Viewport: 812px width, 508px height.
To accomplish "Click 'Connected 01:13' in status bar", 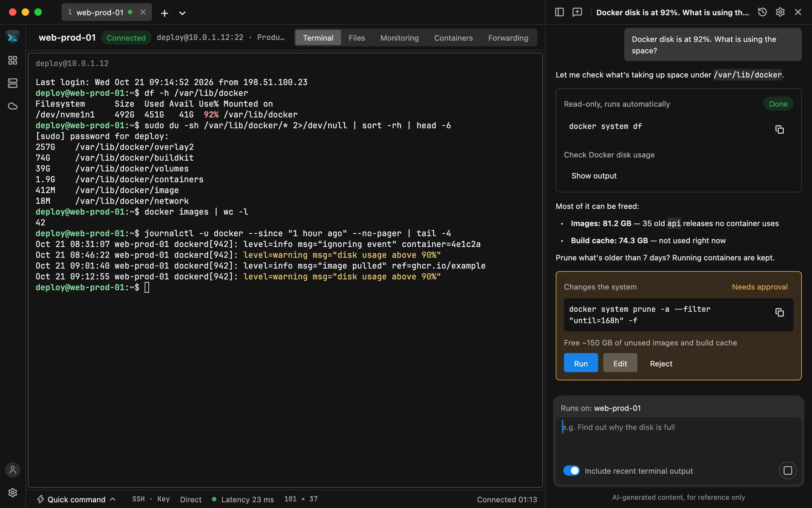I will point(507,499).
